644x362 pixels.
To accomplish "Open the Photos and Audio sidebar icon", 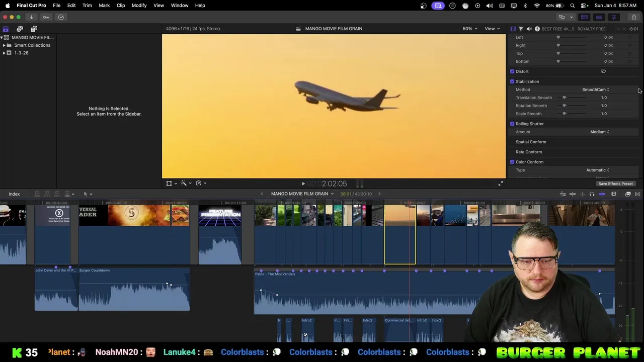I will [20, 29].
